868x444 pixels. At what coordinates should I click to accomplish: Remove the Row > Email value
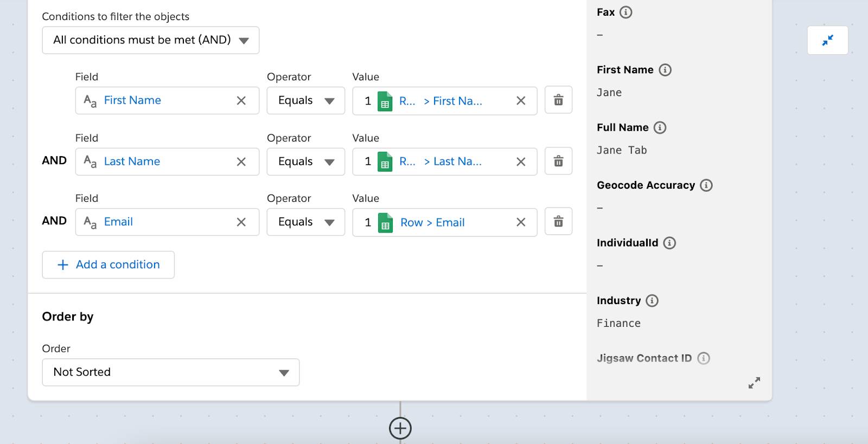point(521,222)
